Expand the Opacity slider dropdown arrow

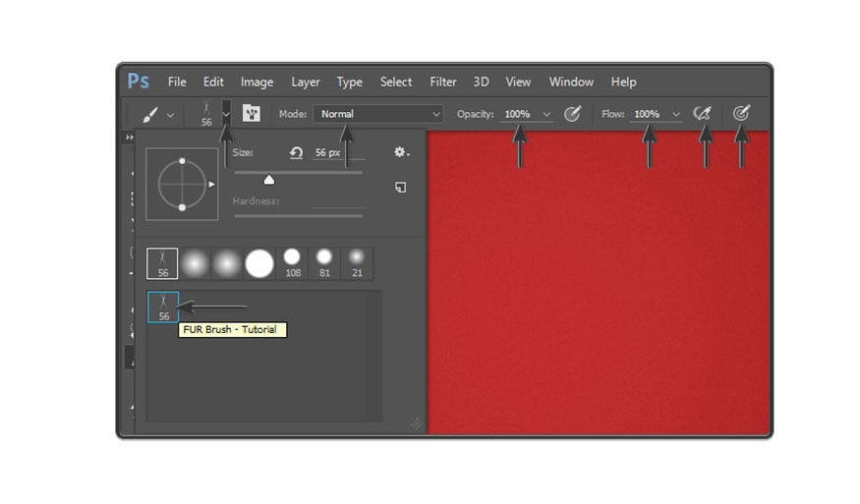coord(547,114)
